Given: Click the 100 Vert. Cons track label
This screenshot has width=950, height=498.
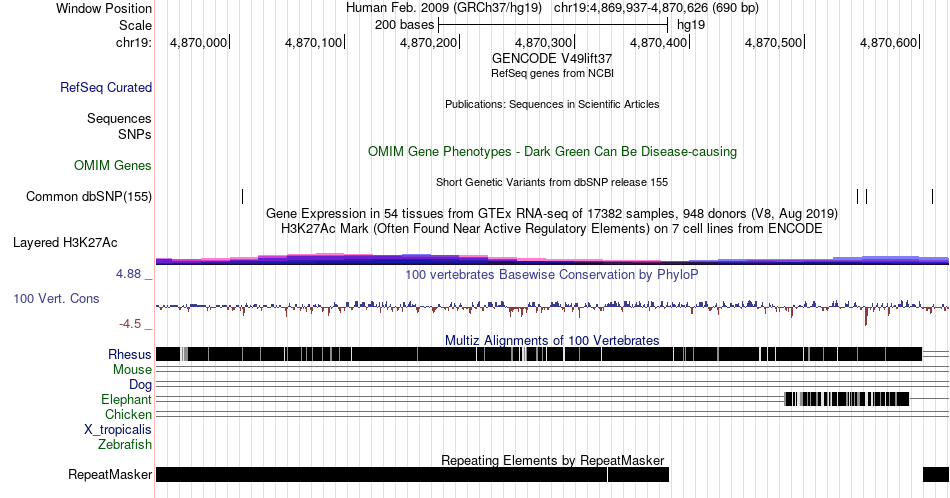Looking at the screenshot, I should tap(56, 298).
